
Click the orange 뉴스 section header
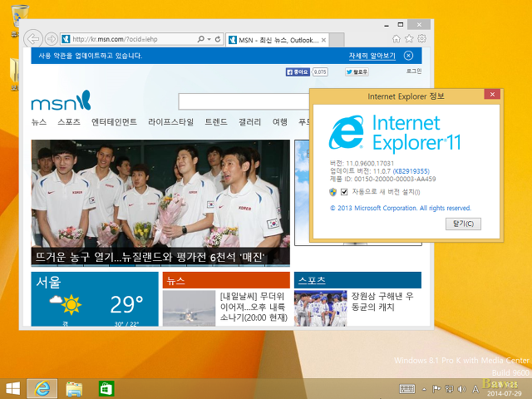226,280
